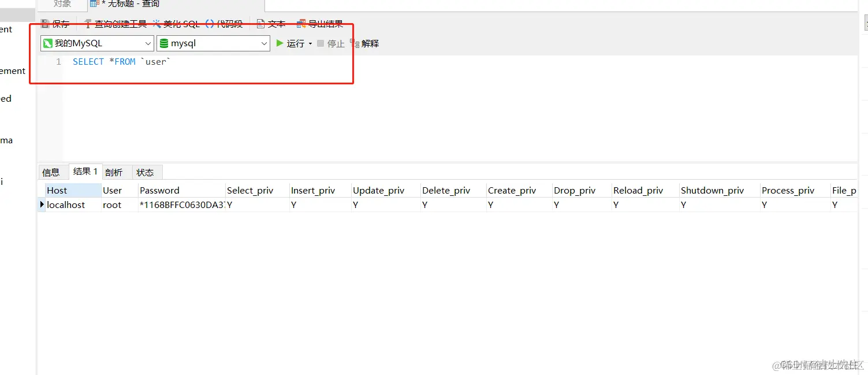
Task: Open the mysql database dropdown
Action: (213, 43)
